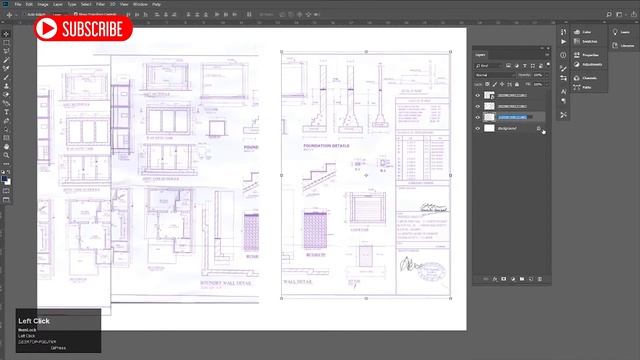Open the Kind filter dropdown in Layers
Image resolution: width=640 pixels, height=360 pixels.
[489, 66]
